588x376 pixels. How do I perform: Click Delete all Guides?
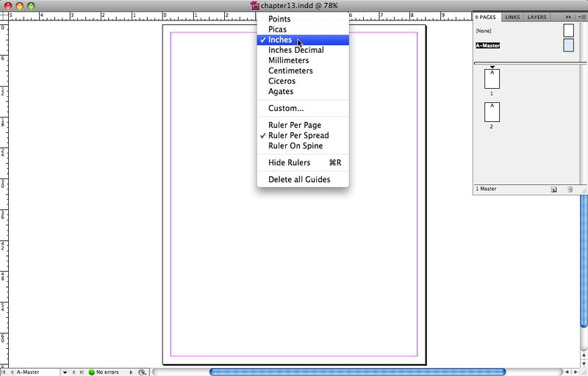click(298, 180)
